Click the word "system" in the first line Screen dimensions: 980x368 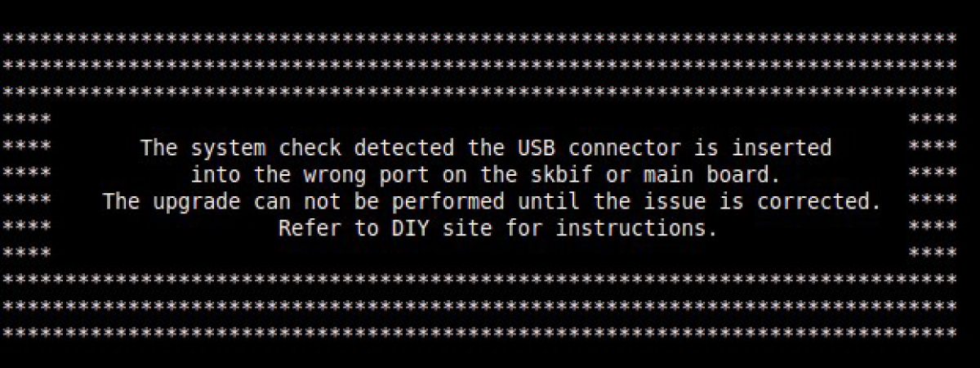229,149
